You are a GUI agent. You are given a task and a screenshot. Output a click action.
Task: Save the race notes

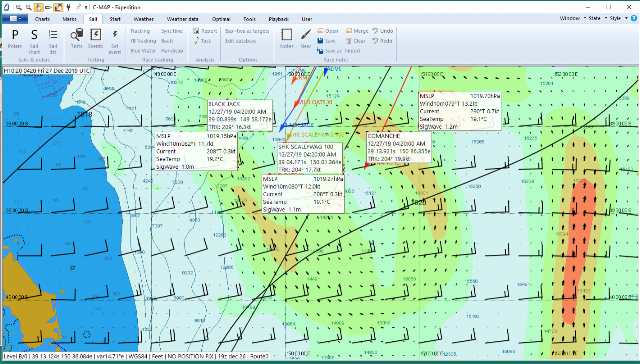tap(326, 41)
